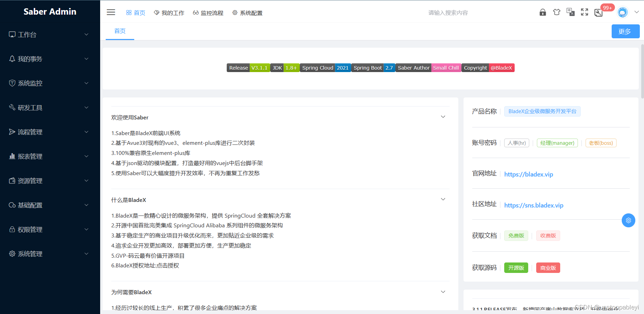Viewport: 644px width, 314px height.
Task: Select the 监控流程 top menu item
Action: pyautogui.click(x=208, y=13)
